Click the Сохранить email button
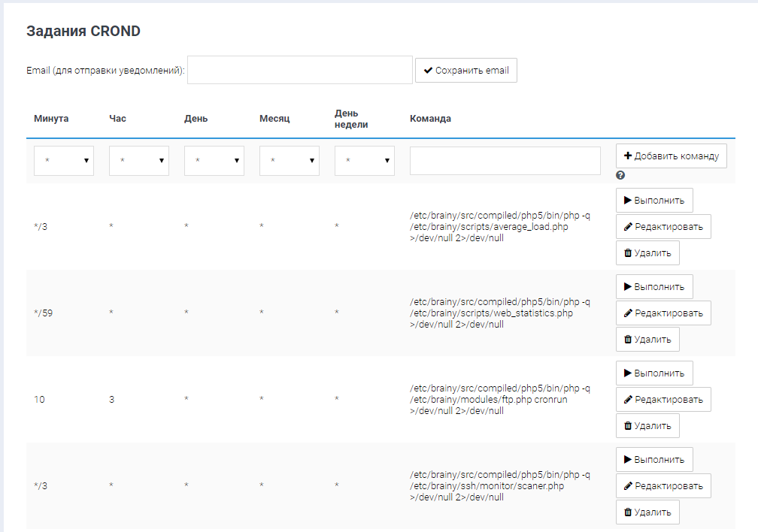The width and height of the screenshot is (758, 532). click(x=466, y=71)
